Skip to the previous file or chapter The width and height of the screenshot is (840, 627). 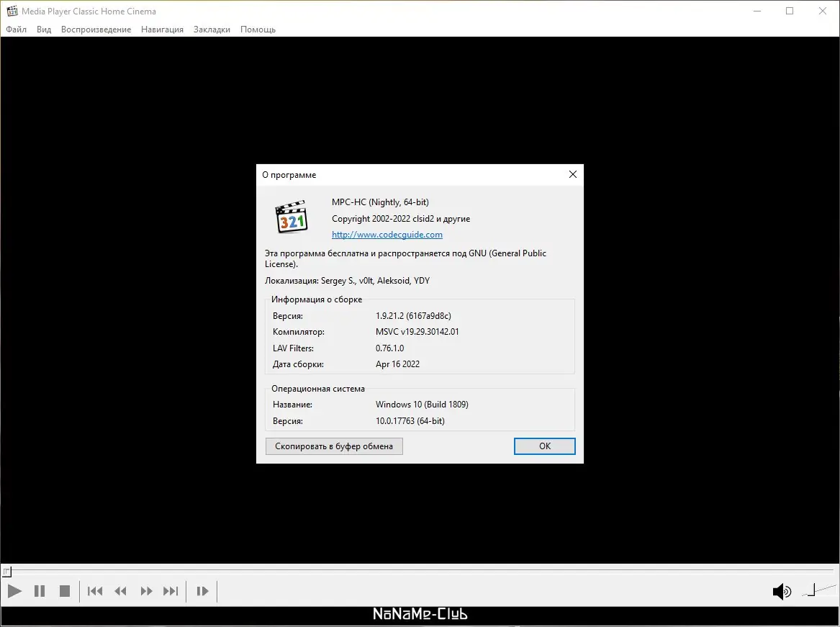95,591
